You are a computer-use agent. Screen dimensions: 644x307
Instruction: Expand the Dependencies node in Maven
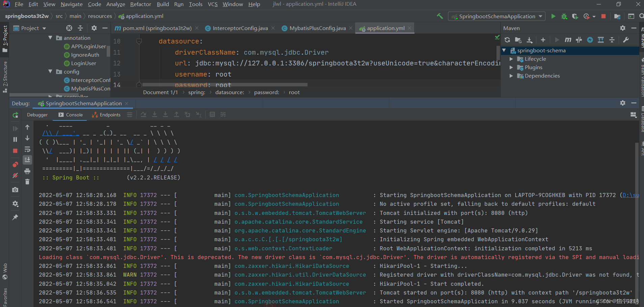coord(511,76)
